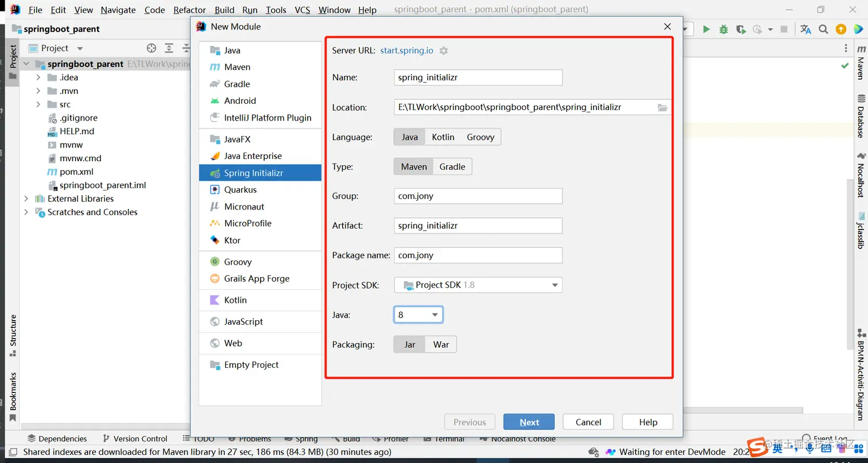
Task: Select War packaging
Action: pyautogui.click(x=441, y=344)
